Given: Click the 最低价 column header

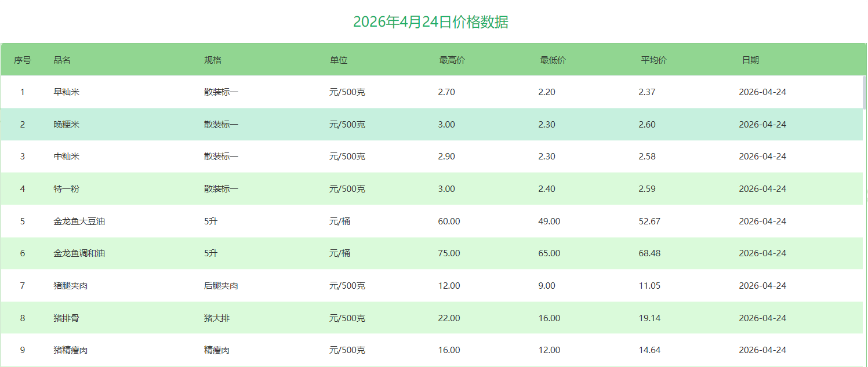Looking at the screenshot, I should 553,60.
